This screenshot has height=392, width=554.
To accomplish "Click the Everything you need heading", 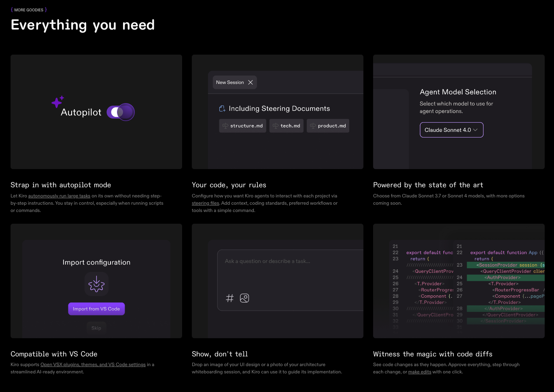I will pyautogui.click(x=83, y=25).
